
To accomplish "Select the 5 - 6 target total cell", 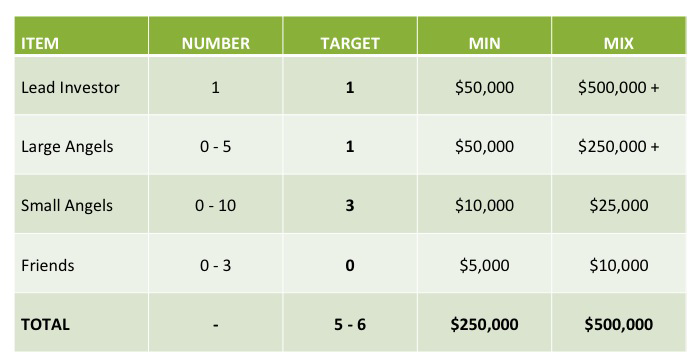I will pyautogui.click(x=350, y=324).
